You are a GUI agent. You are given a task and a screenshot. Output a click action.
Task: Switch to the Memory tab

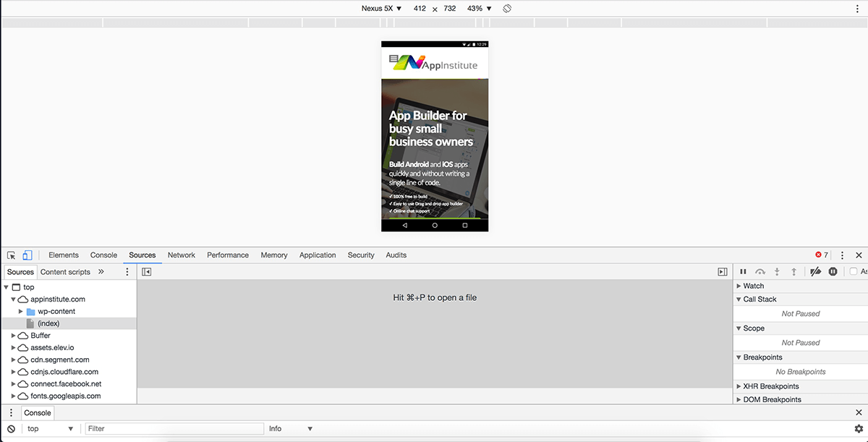click(274, 255)
